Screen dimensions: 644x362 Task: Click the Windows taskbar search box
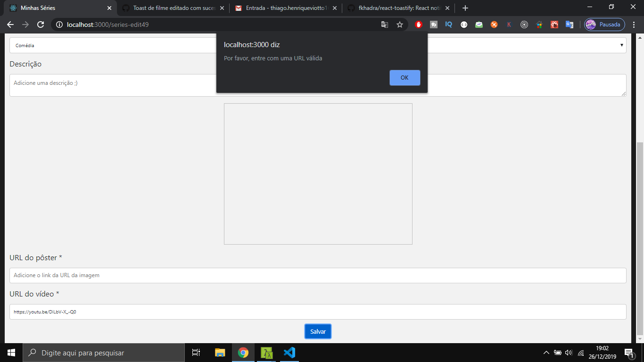coord(104,353)
